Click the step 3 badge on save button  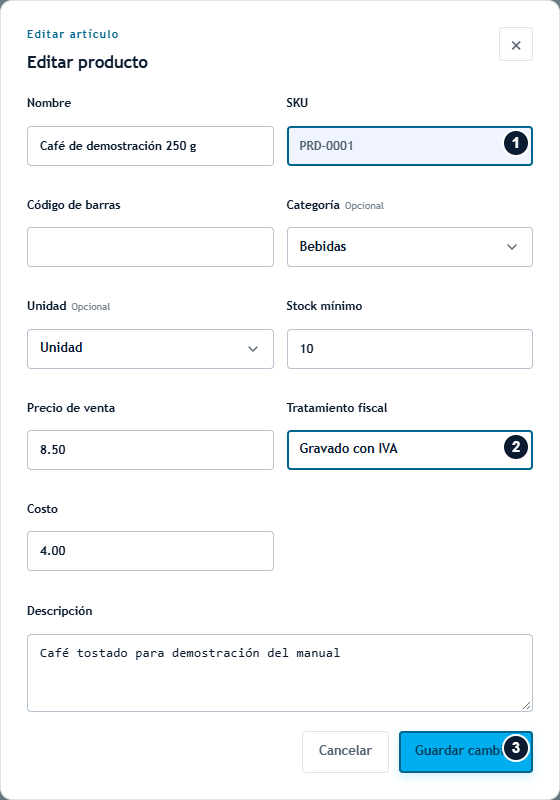(x=516, y=748)
